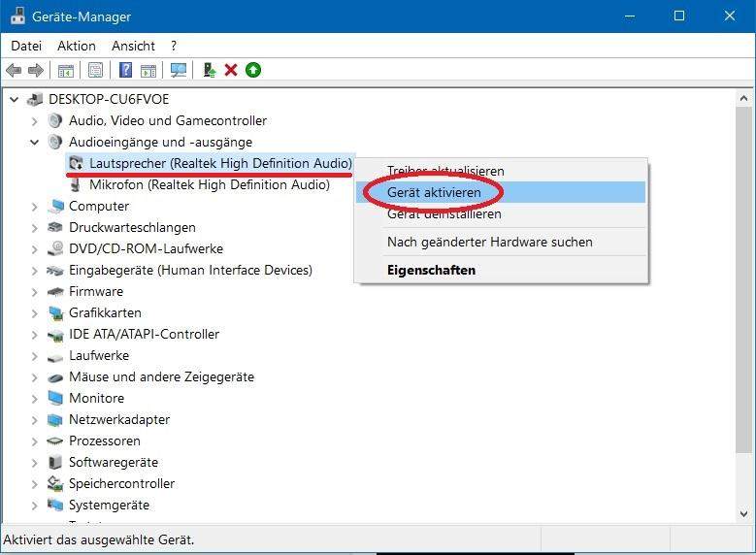Click the Mäuse und andere Zeigegeräte mouse icon
Image resolution: width=756 pixels, height=555 pixels.
[55, 377]
